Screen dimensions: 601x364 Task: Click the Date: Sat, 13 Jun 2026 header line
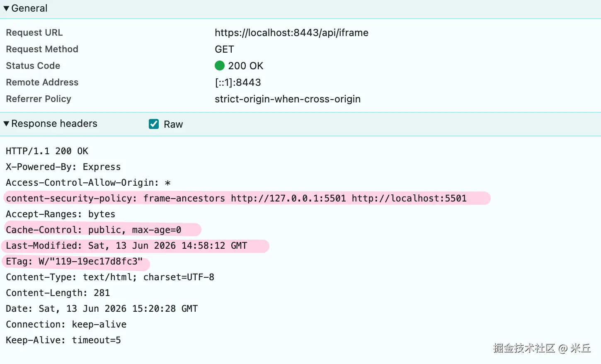[x=102, y=308]
